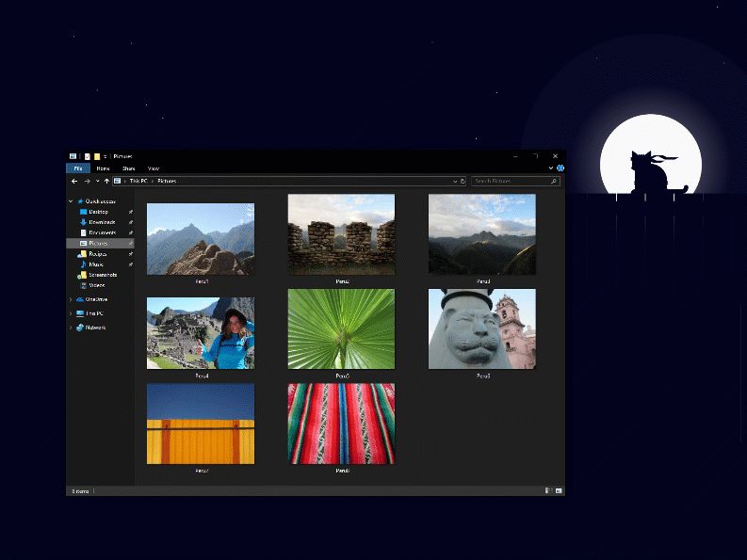Expand the OneDrive tree node
Screen dimensions: 747x560
click(x=71, y=299)
